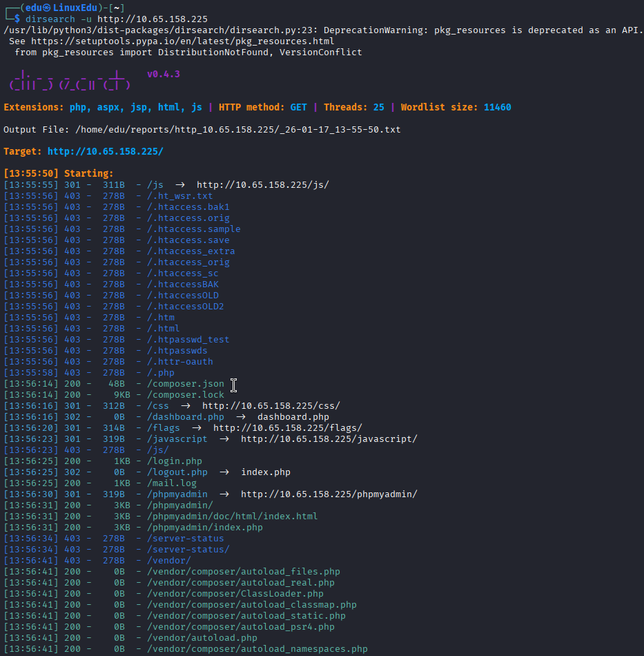Click the /.htaccess_extra entry
Screen dimensions: 644x656
pyautogui.click(x=191, y=251)
